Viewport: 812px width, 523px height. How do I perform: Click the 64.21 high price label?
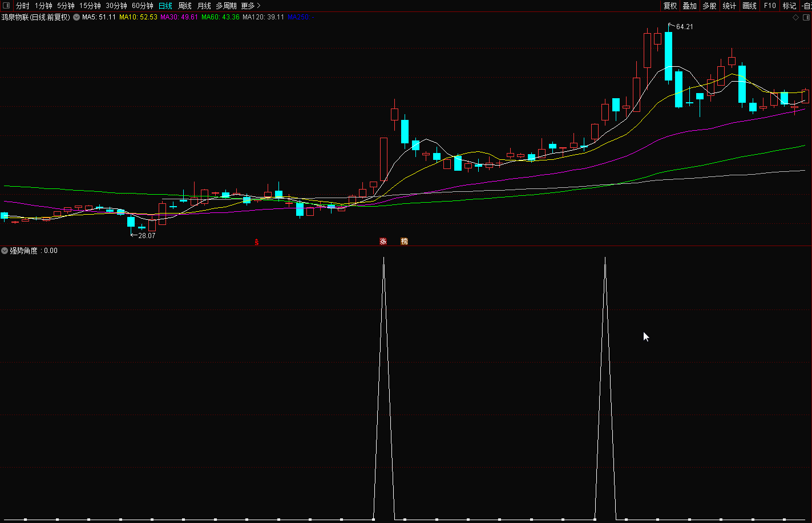(x=685, y=26)
